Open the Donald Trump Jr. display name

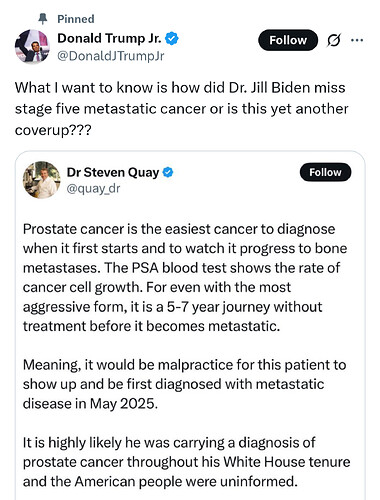pos(109,38)
